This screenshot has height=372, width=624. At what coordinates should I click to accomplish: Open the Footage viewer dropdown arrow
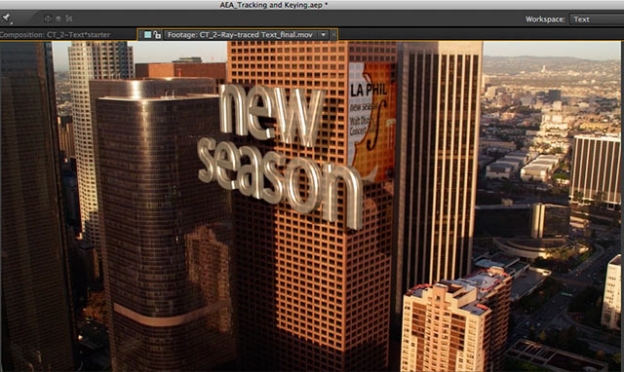point(324,35)
